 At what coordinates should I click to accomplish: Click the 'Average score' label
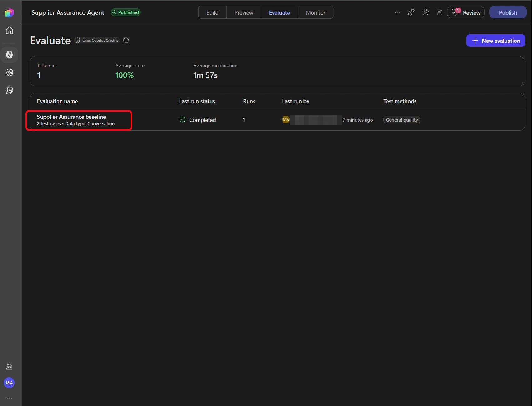(x=130, y=66)
